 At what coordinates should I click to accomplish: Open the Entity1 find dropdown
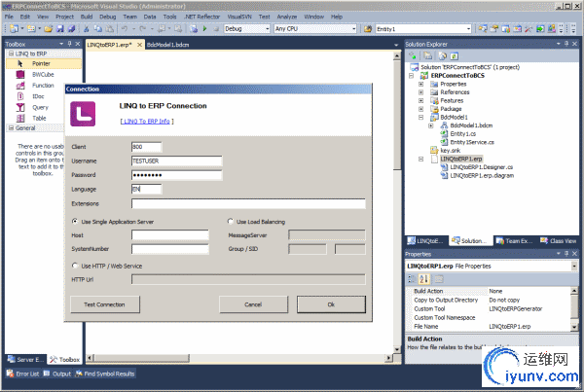468,28
